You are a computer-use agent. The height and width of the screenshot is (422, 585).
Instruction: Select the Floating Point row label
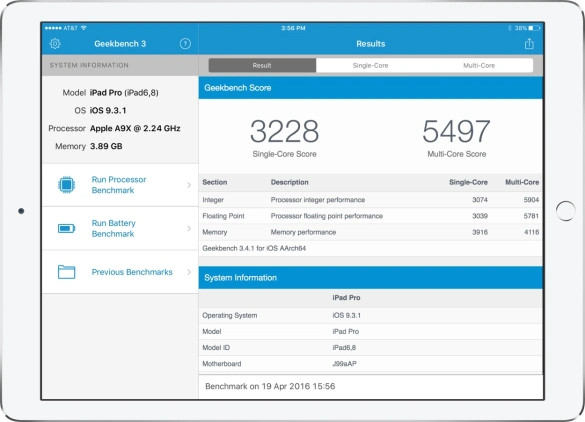coord(223,216)
